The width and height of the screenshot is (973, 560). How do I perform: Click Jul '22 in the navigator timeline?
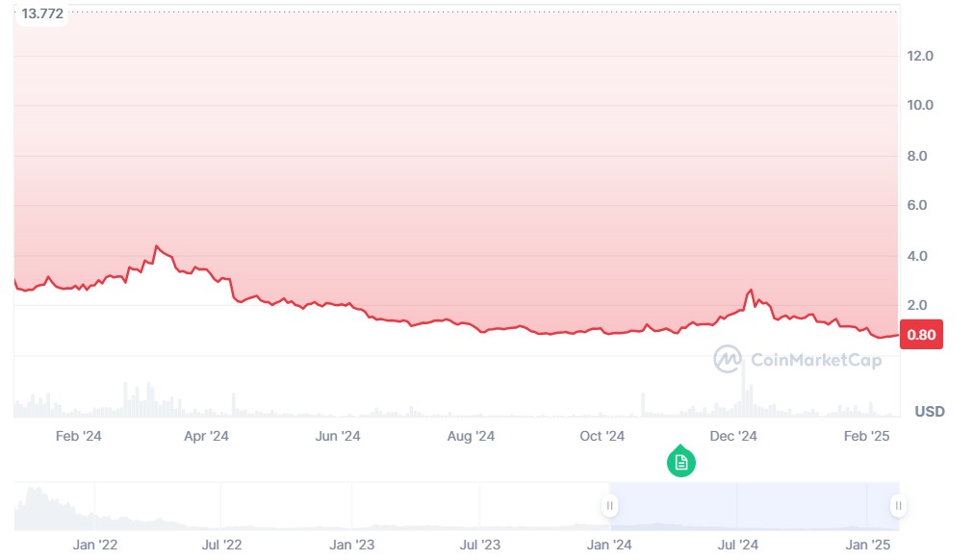222,545
